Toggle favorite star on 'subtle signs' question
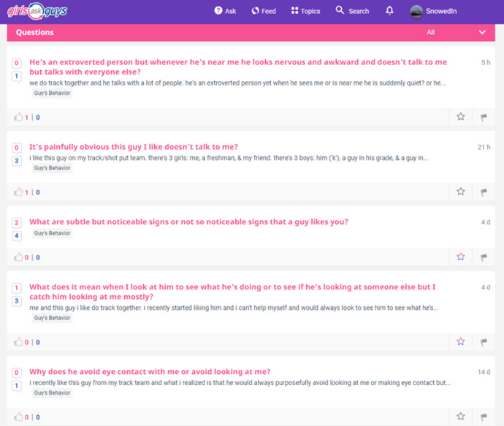Viewport: 504px width, 426px height. coord(461,256)
